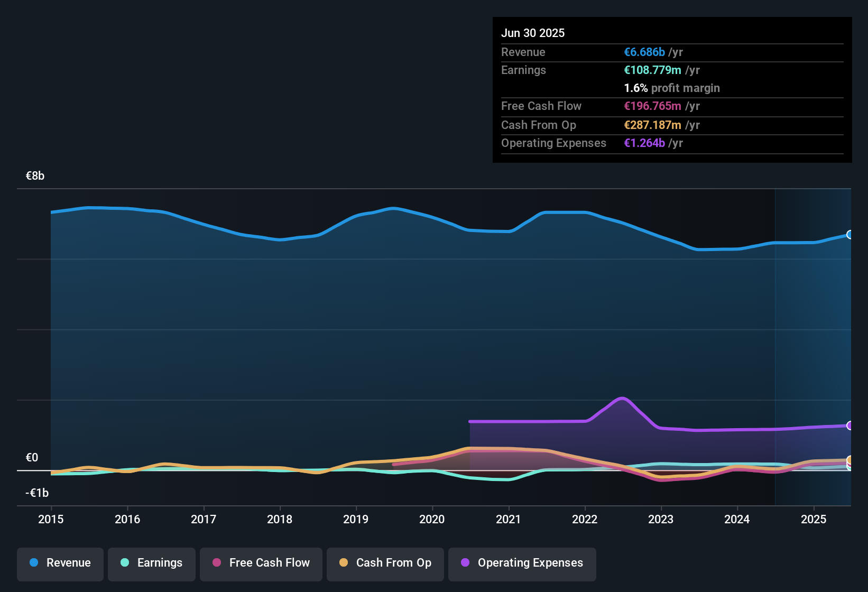This screenshot has width=868, height=592.
Task: Click the purple Operating Expenses legend dot
Action: coord(465,563)
